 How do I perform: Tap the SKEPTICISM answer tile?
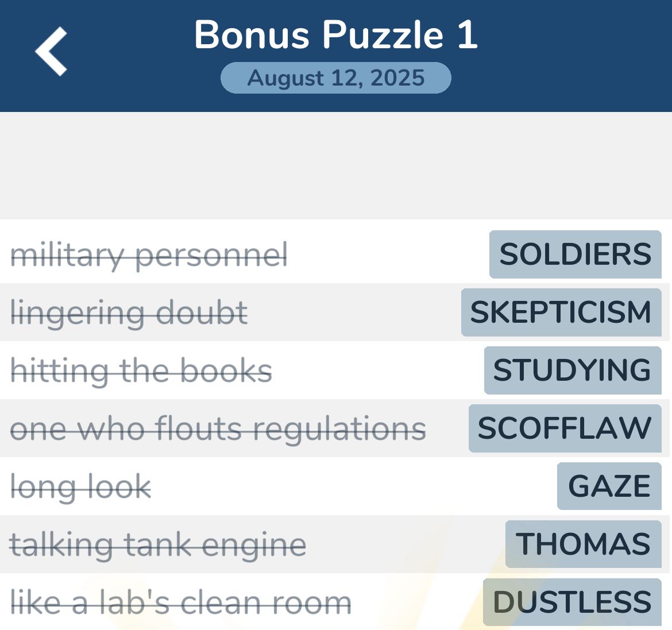pos(561,312)
